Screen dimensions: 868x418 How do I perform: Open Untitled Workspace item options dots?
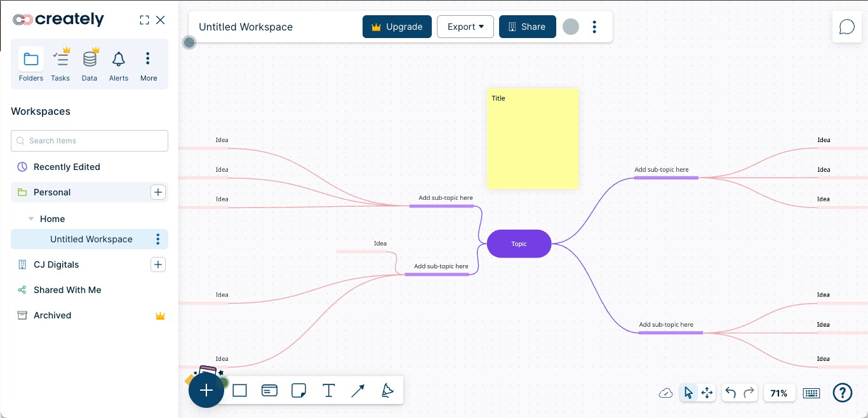click(x=158, y=239)
